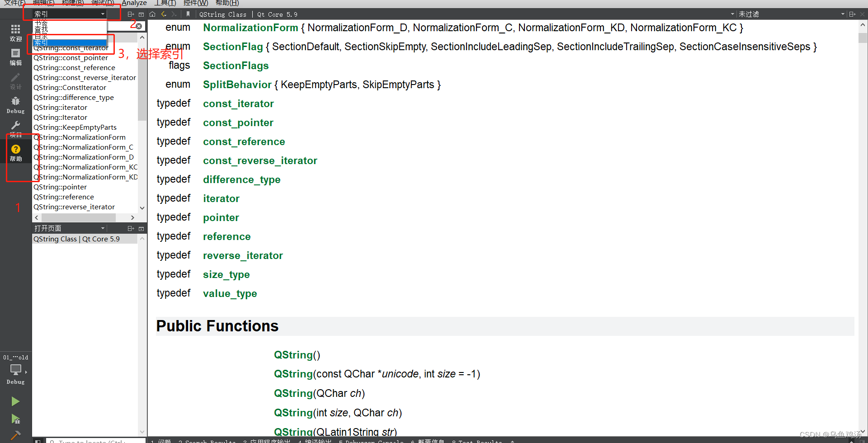Switch to the Design (设计) mode
868x443 pixels.
point(15,81)
